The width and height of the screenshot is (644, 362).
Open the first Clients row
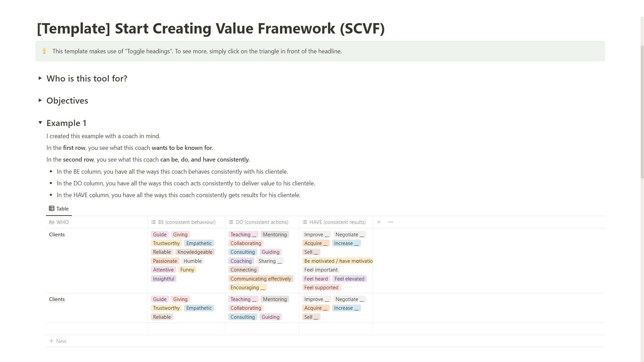(57, 235)
